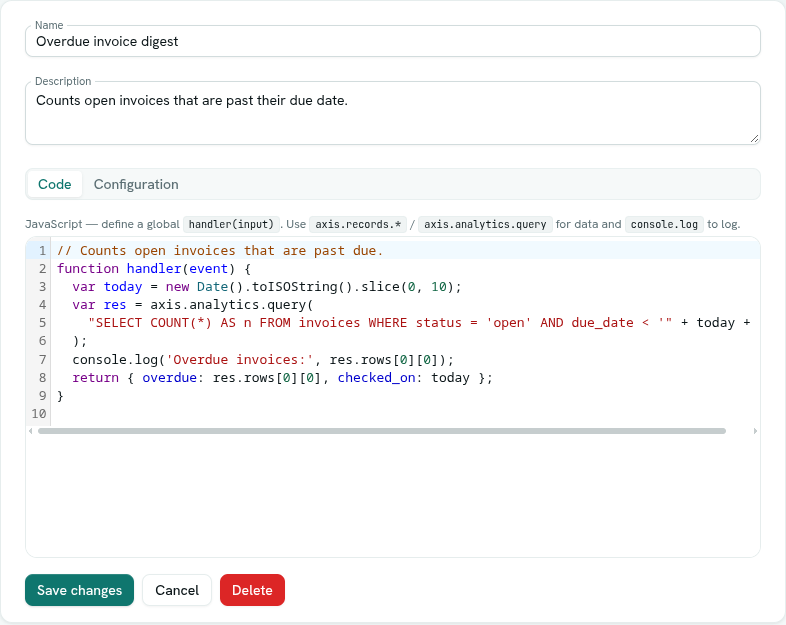Click the 'return { overdue' code line
Image resolution: width=786 pixels, height=625 pixels.
pos(282,377)
